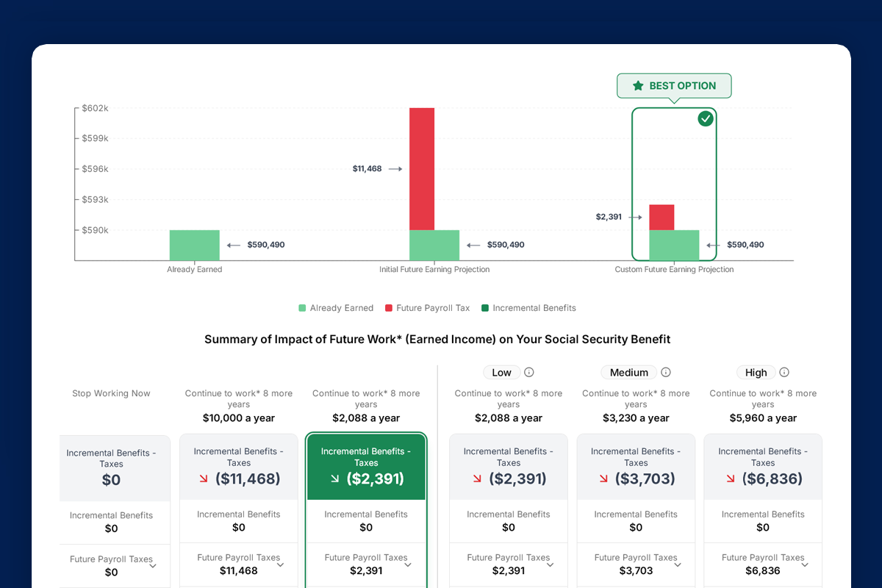Click the ($3,703) value in Medium card
The height and width of the screenshot is (588, 882).
tap(645, 479)
